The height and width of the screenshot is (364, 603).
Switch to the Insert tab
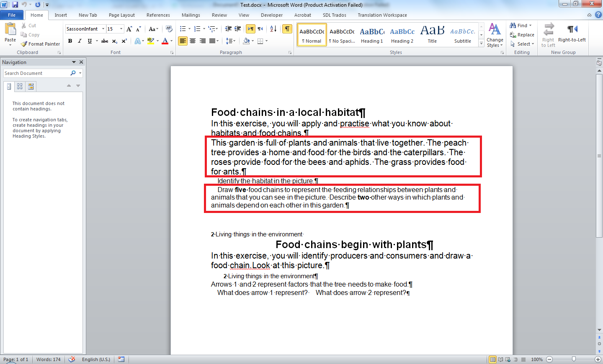pyautogui.click(x=61, y=15)
